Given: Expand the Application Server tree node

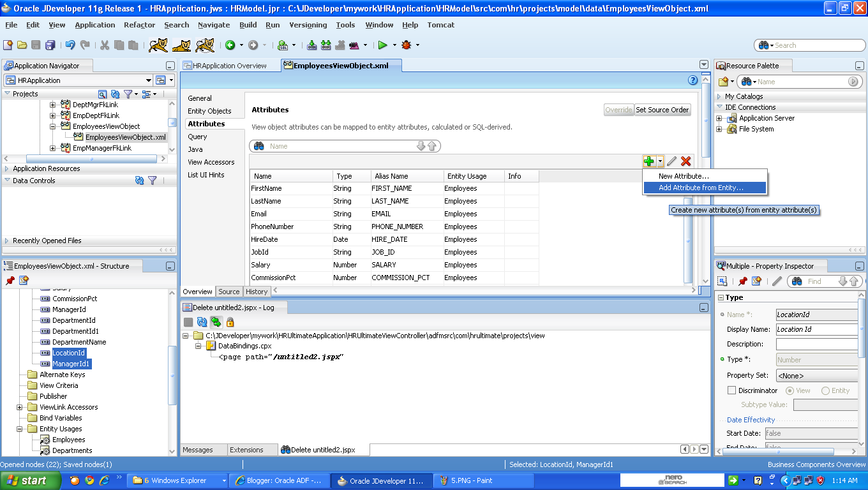Looking at the screenshot, I should tap(719, 118).
